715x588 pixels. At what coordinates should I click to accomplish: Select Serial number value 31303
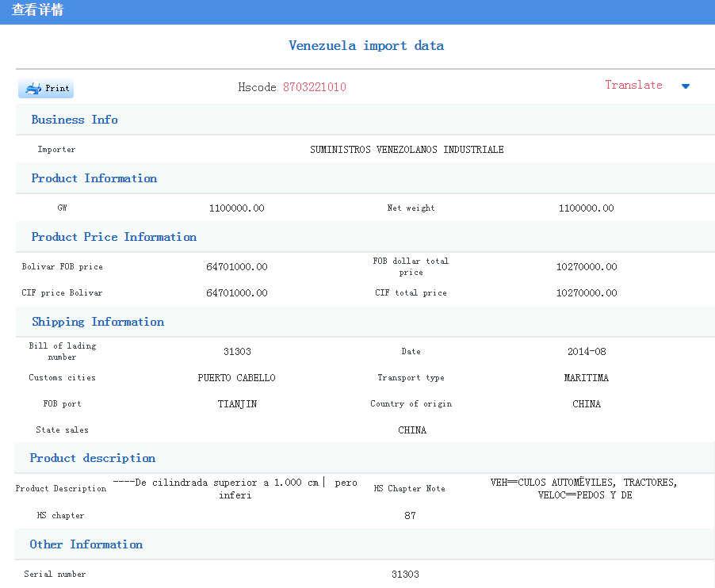coord(405,575)
